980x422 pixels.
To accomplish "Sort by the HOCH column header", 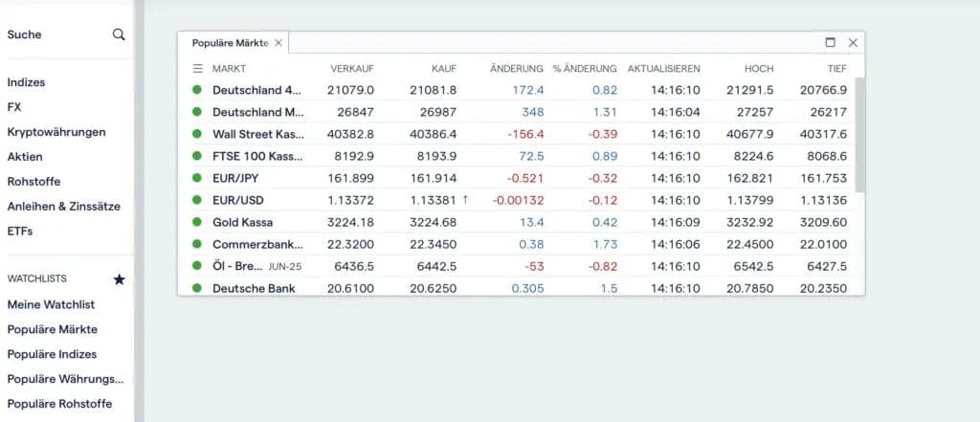I will 758,69.
